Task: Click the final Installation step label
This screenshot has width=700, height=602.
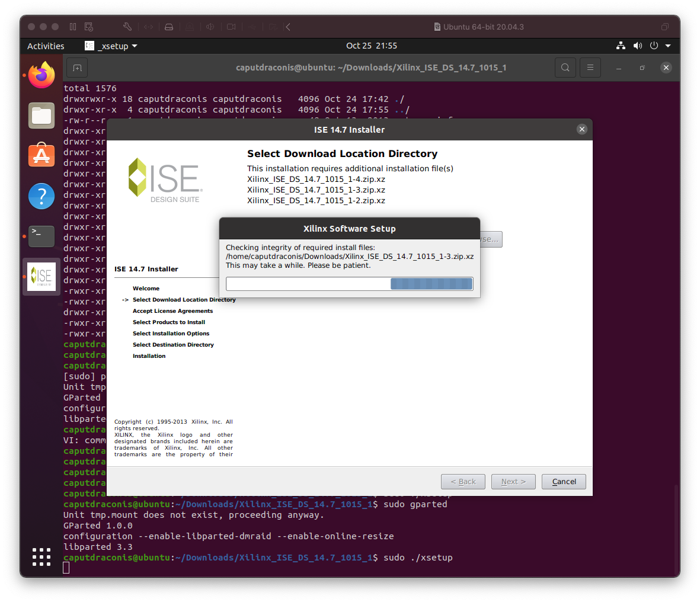Action: [149, 356]
